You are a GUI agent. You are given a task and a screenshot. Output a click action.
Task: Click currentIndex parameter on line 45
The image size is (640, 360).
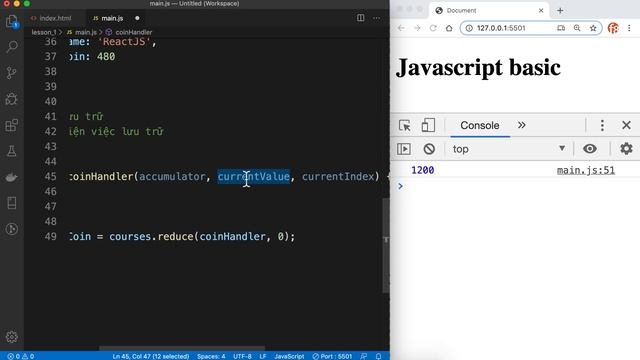[338, 176]
